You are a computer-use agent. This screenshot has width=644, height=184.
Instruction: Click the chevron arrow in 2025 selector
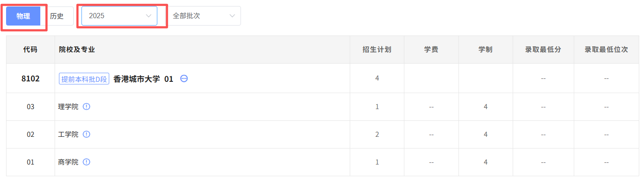pos(149,16)
